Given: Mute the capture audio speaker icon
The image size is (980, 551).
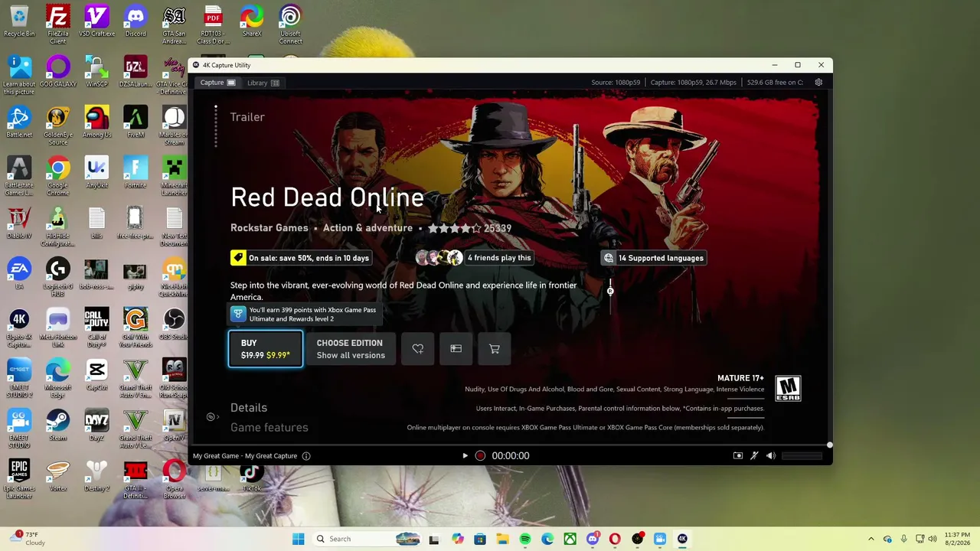Looking at the screenshot, I should coord(771,456).
